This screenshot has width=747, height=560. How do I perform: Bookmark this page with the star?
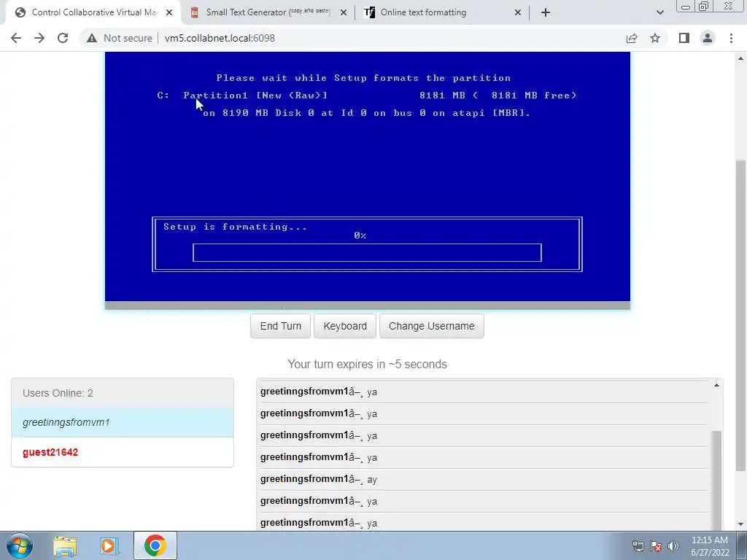coord(655,38)
